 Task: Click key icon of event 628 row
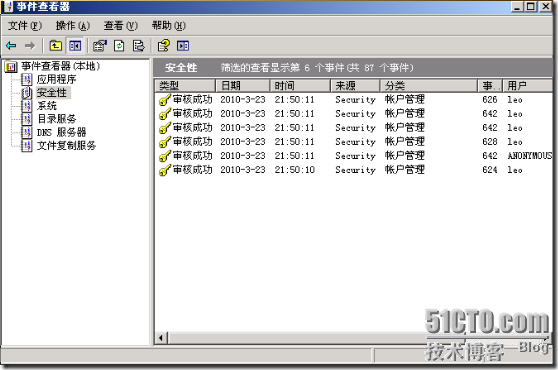[x=165, y=142]
